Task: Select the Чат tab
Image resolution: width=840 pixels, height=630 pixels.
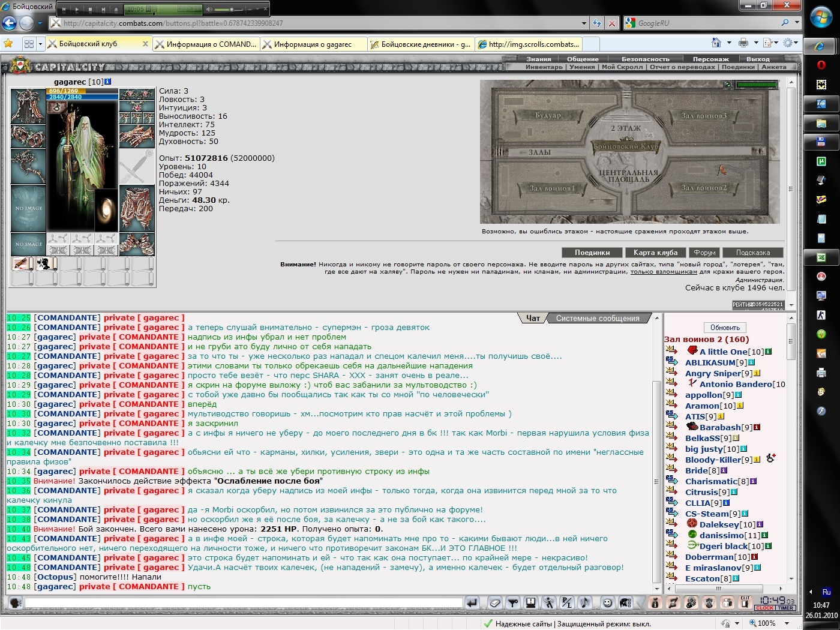Action: (x=533, y=318)
